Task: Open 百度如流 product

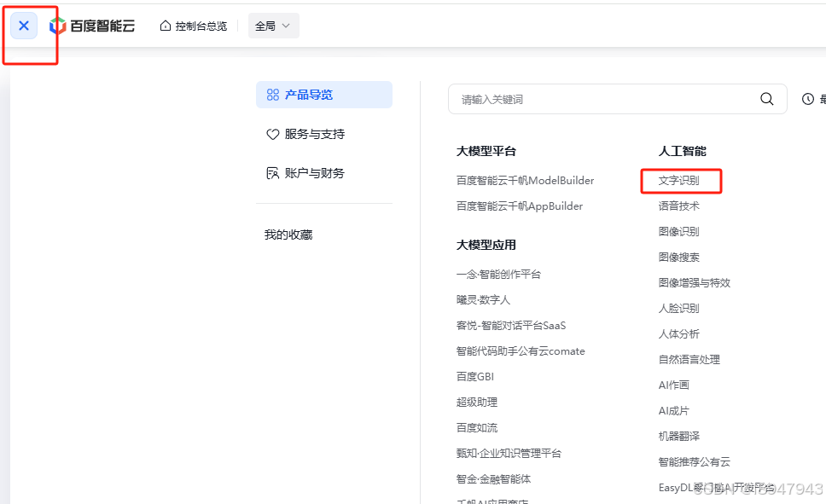Action: tap(477, 427)
